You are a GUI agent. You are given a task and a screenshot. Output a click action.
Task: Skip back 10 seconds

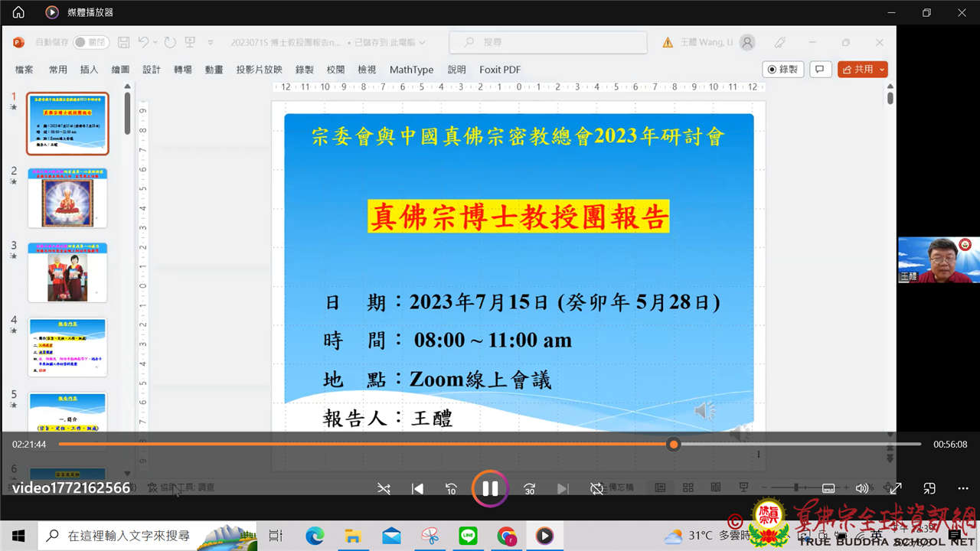452,489
